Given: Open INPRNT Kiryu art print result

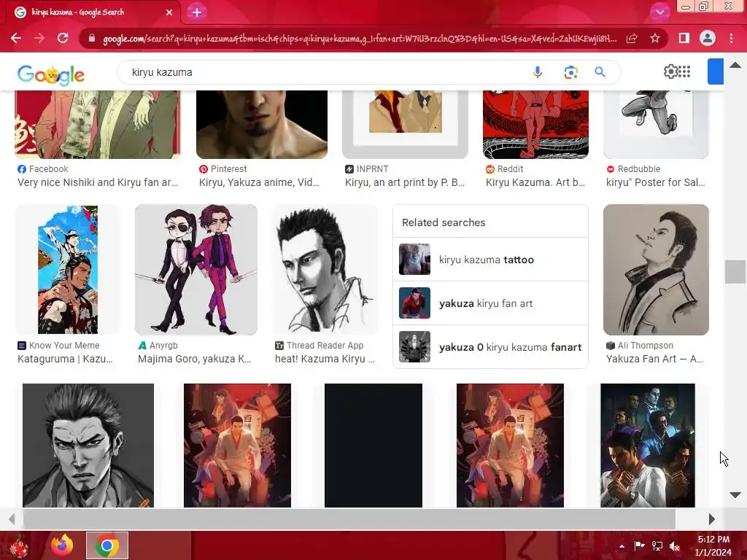Looking at the screenshot, I should pos(405,125).
